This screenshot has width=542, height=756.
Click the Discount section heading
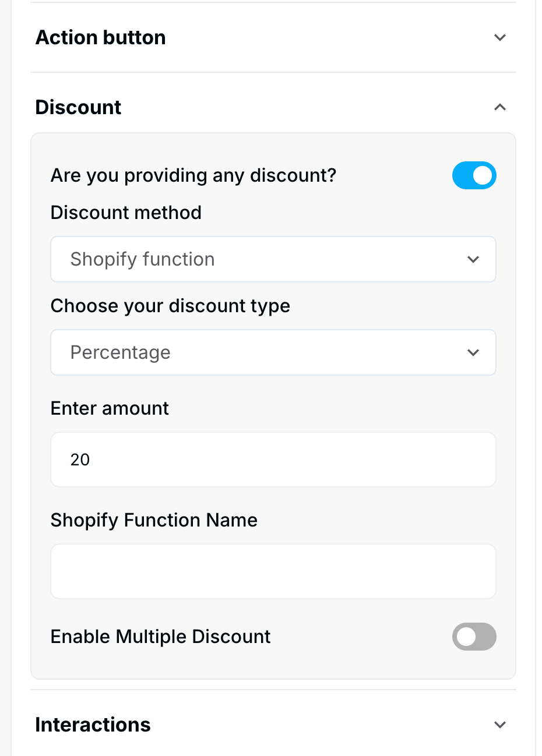(x=79, y=107)
